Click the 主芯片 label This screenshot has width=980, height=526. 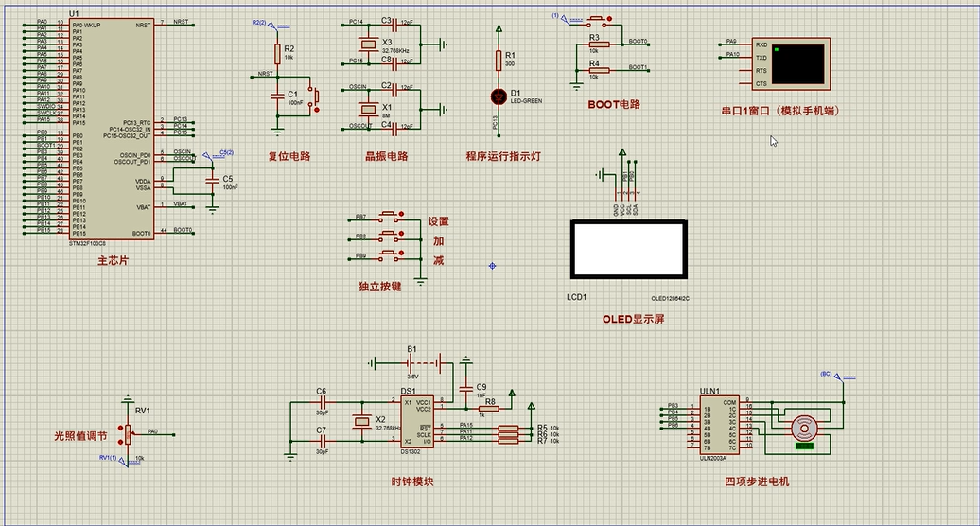pos(114,260)
